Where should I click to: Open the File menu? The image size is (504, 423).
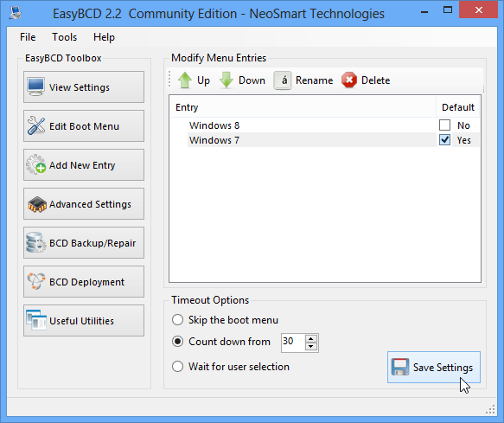click(x=28, y=37)
